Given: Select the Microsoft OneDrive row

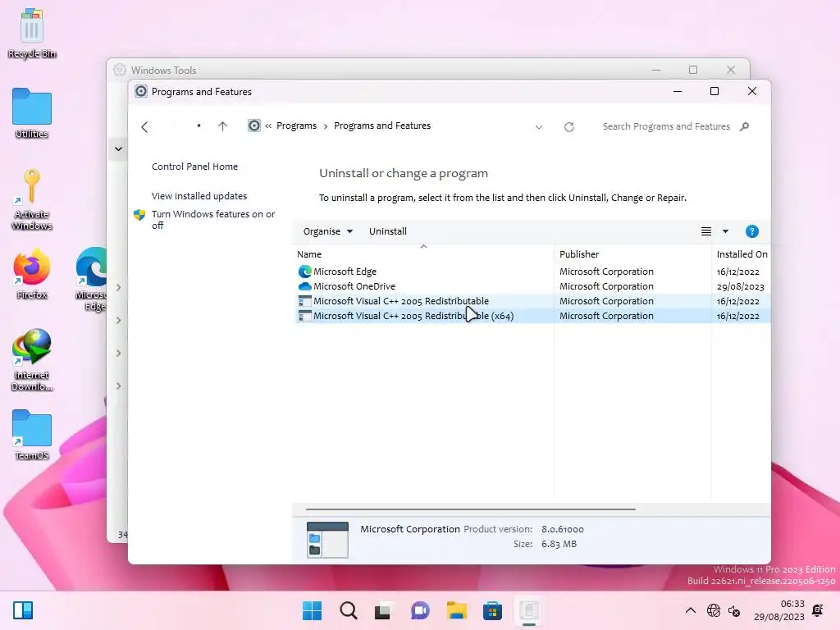Looking at the screenshot, I should click(x=532, y=286).
